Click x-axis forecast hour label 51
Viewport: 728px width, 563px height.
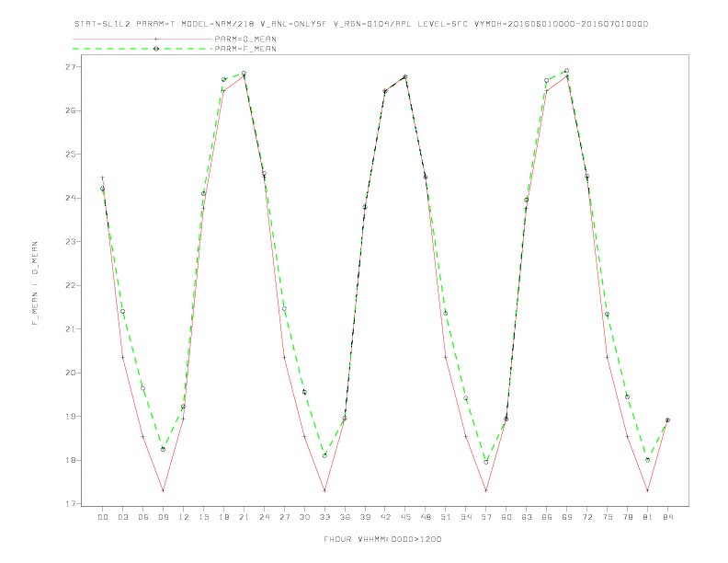(446, 517)
